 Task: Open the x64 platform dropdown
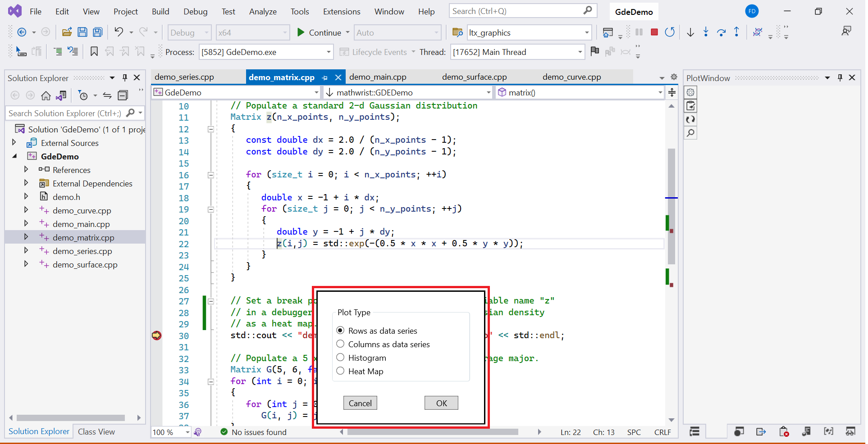click(x=252, y=32)
